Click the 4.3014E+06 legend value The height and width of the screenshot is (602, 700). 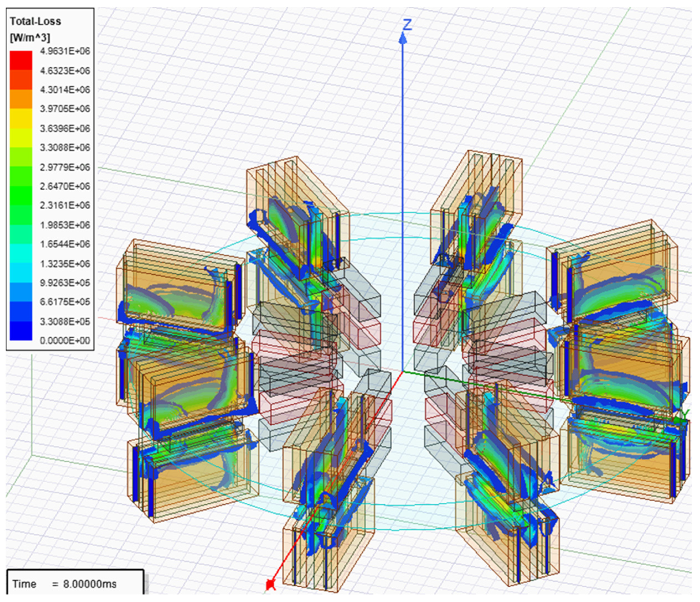[x=65, y=89]
